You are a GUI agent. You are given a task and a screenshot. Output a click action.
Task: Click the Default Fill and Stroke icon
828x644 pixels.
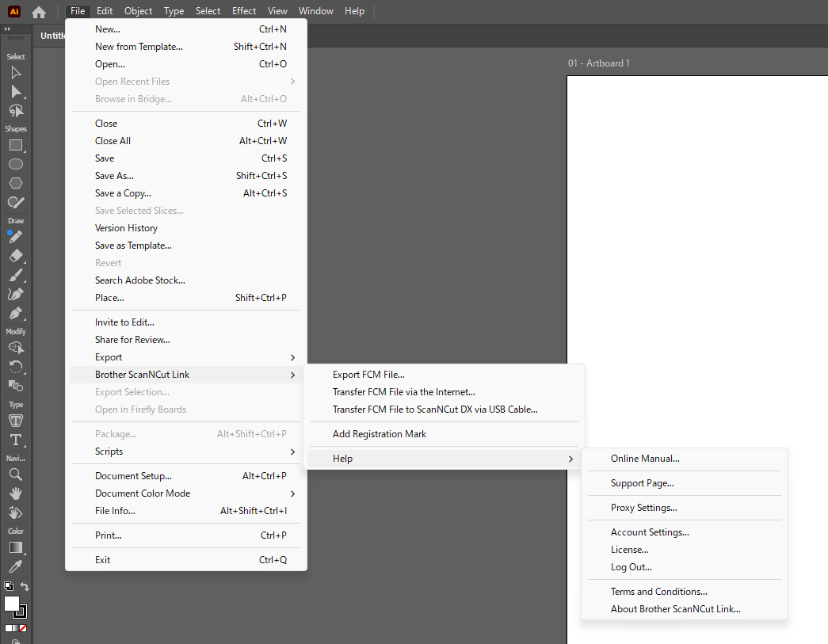[x=9, y=586]
